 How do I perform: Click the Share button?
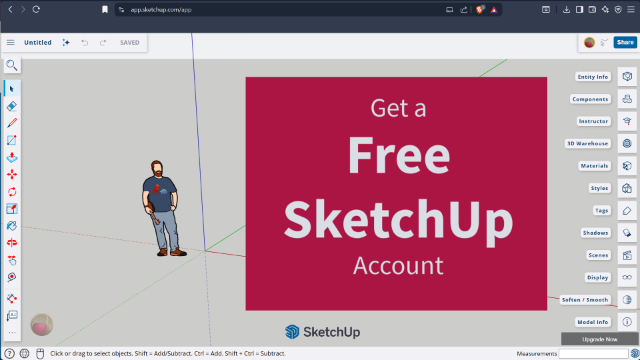pos(625,42)
